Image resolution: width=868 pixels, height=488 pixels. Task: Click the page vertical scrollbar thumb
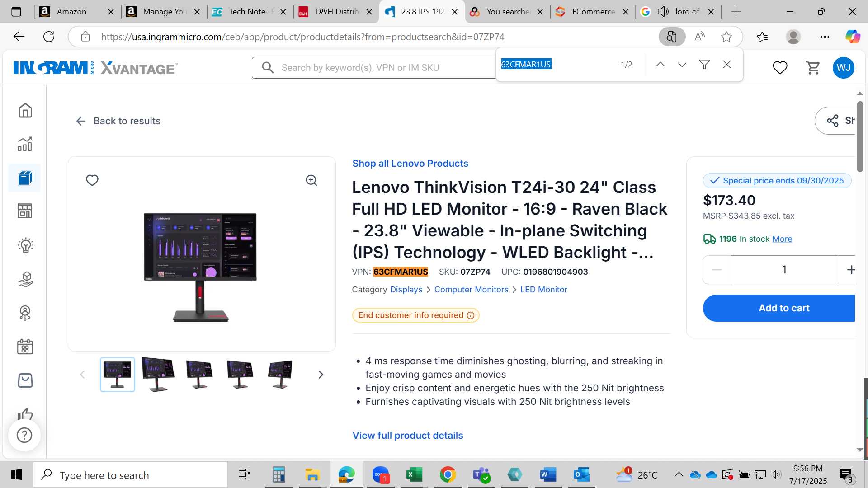(x=860, y=137)
